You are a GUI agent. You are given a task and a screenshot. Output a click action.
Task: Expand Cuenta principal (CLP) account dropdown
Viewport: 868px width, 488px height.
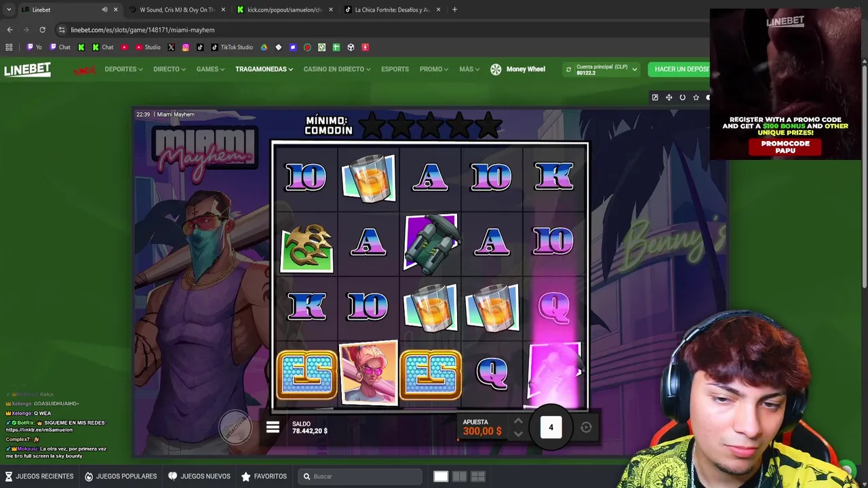coord(635,69)
